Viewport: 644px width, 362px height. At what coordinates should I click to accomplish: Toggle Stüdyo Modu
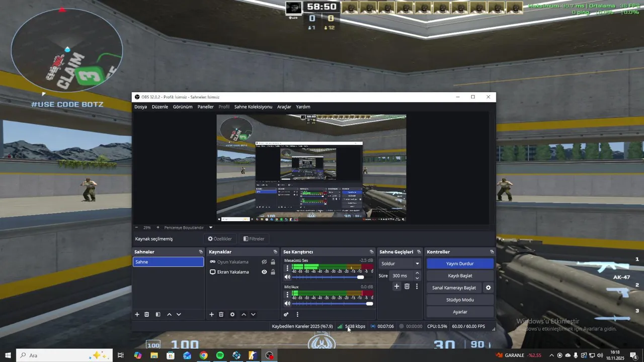point(460,300)
